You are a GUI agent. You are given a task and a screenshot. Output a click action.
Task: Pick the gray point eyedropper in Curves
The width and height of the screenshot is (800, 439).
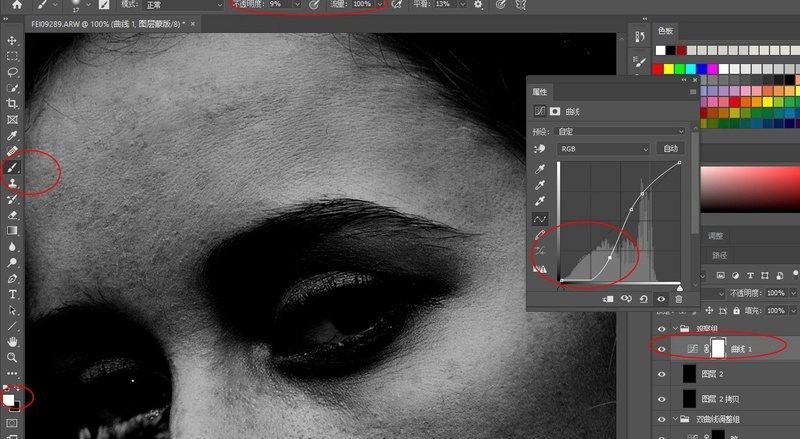[539, 184]
